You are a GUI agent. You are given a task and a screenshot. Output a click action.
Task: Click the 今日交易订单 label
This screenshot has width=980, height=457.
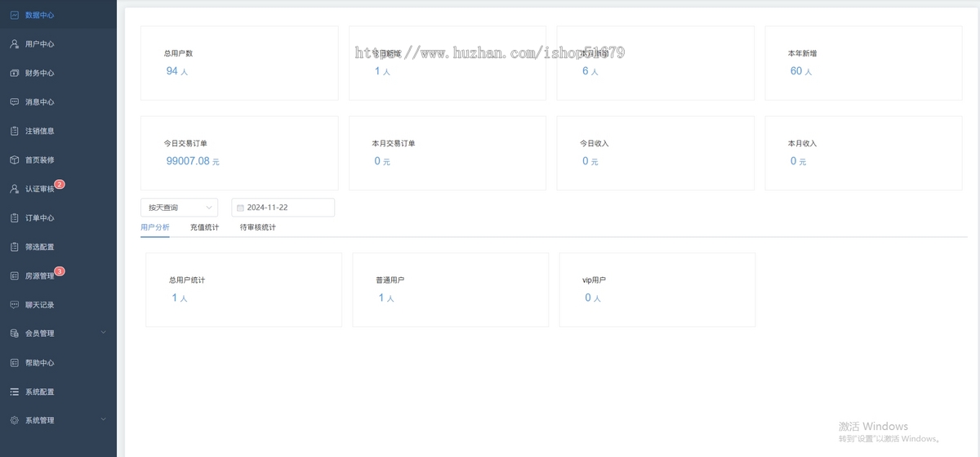tap(185, 143)
